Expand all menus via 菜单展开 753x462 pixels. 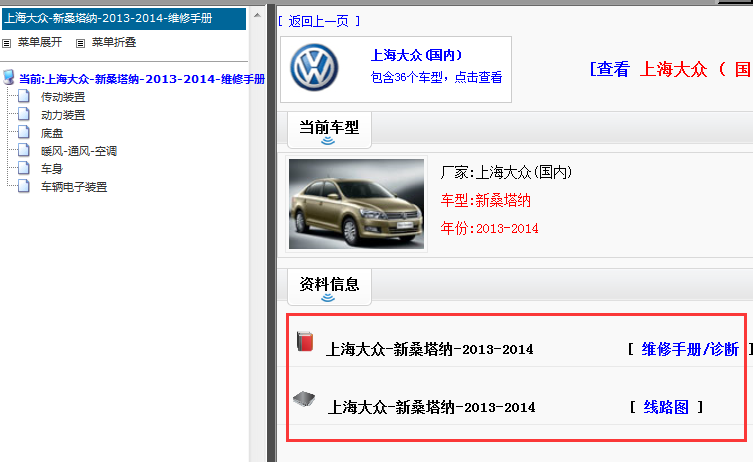coord(40,43)
